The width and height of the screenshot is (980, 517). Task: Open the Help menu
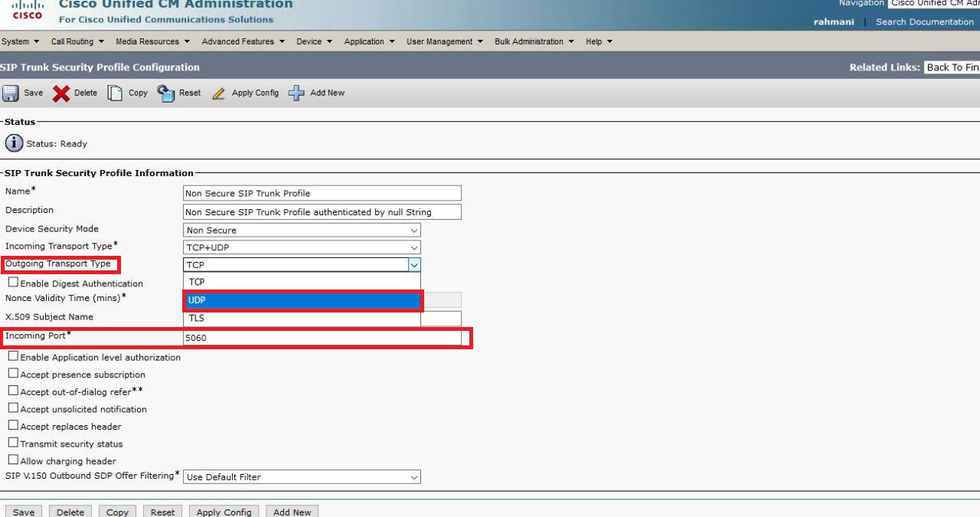(x=599, y=41)
